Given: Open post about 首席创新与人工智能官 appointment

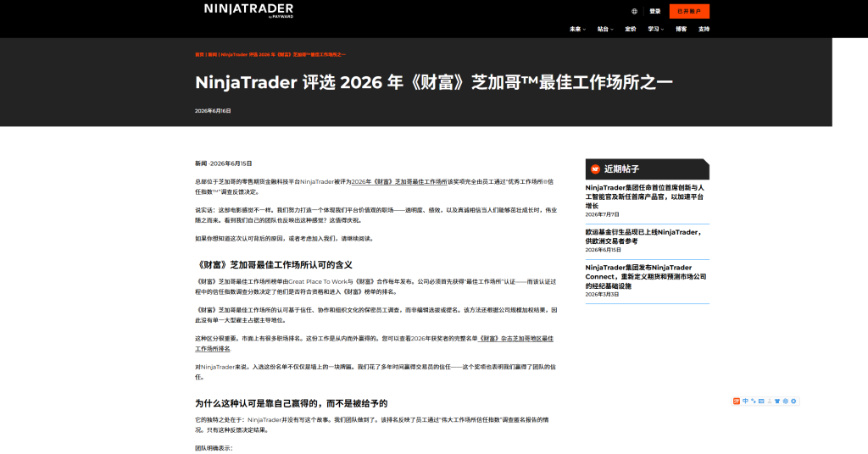Looking at the screenshot, I should point(645,197).
